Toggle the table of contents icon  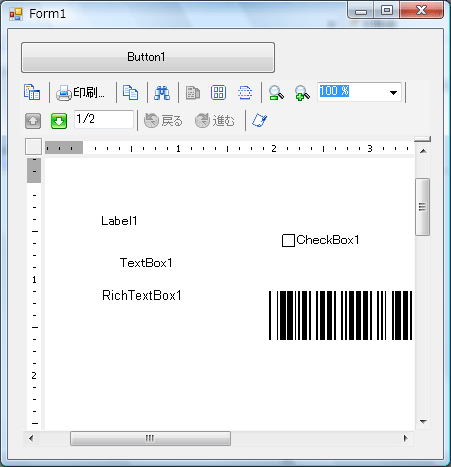point(32,92)
